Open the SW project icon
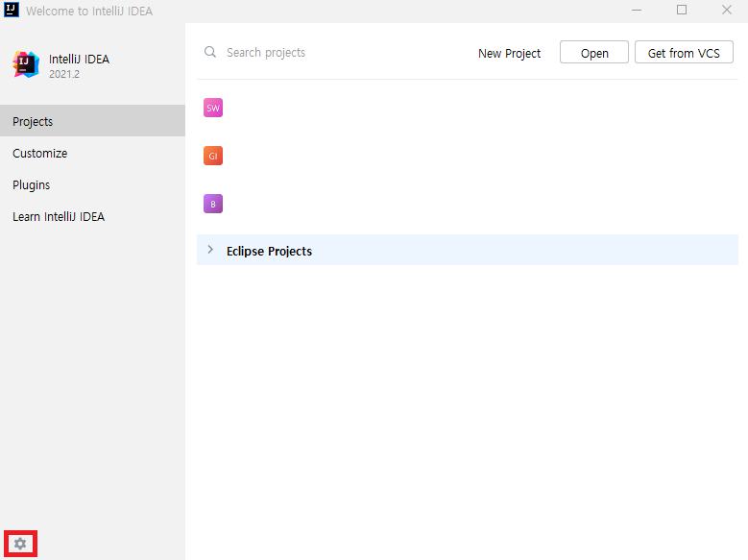 coord(213,108)
